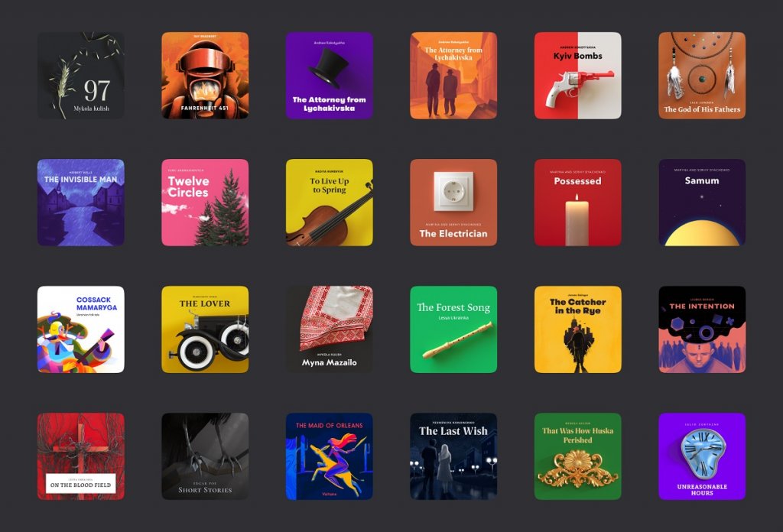Open the purple "The Attorney from Lychakivska" cover

tap(329, 76)
